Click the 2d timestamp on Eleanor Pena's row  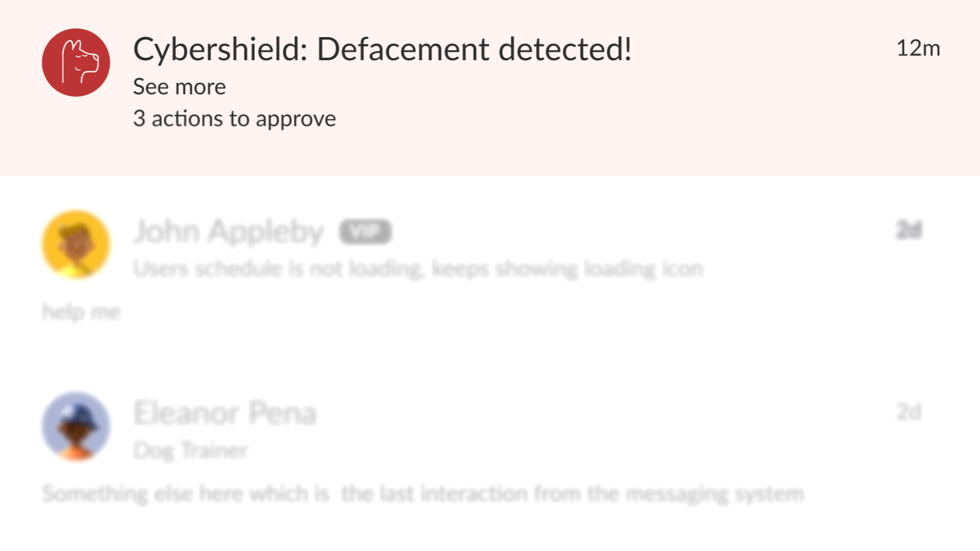pos(909,412)
